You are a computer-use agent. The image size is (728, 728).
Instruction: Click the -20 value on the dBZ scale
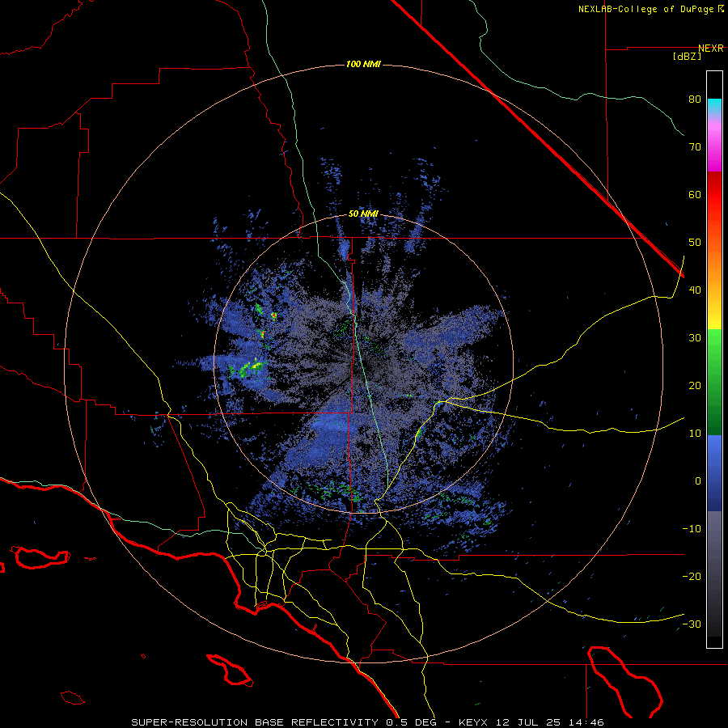(x=692, y=577)
